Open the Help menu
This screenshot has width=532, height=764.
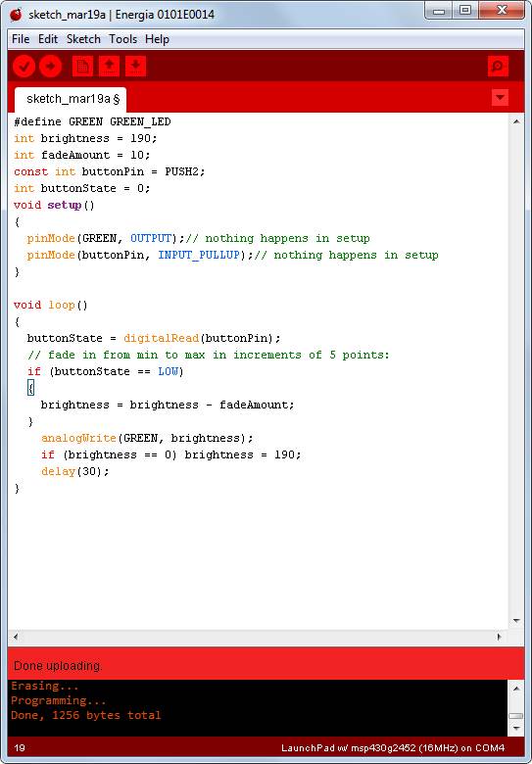pyautogui.click(x=157, y=39)
